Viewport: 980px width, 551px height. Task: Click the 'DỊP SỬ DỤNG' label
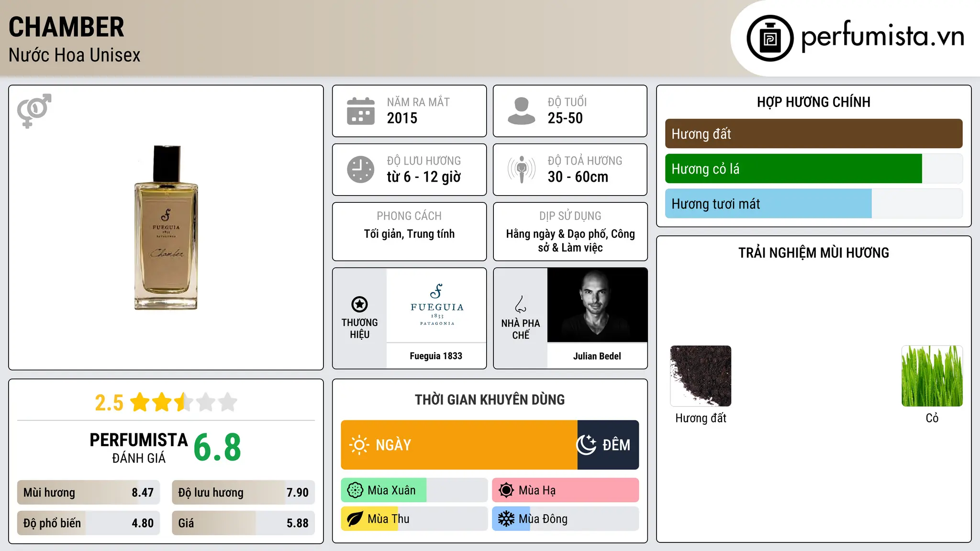570,216
